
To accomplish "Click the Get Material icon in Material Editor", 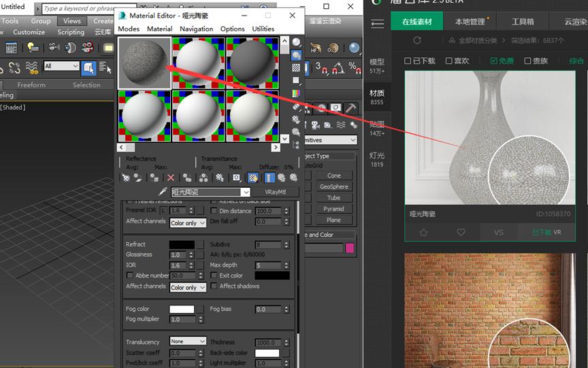I will point(126,178).
